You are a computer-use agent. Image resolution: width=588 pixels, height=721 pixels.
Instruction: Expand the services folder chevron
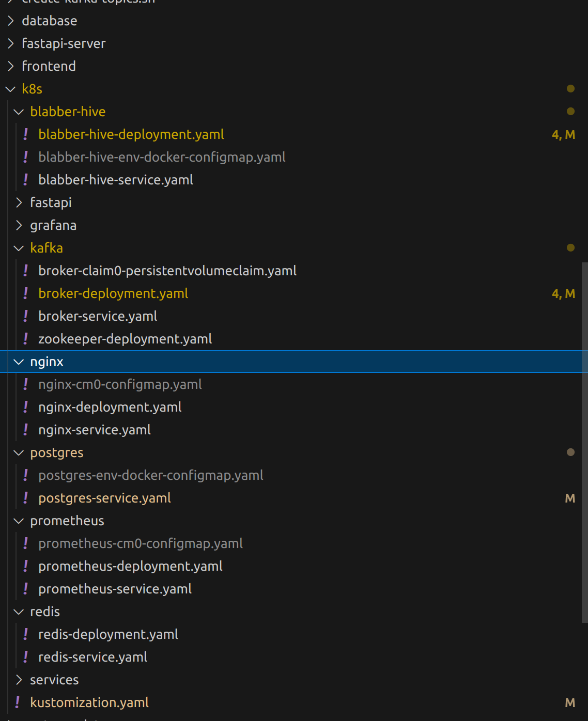(19, 680)
